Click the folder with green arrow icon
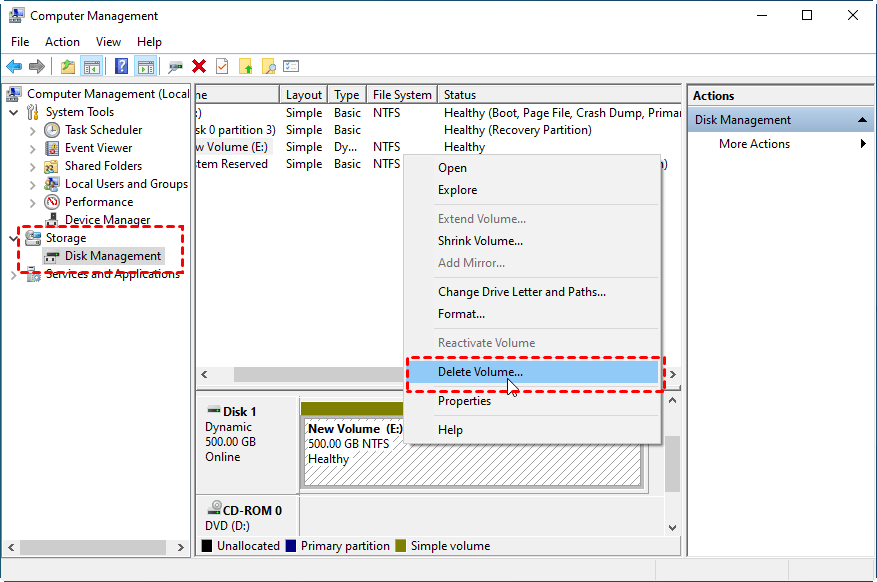 tap(246, 67)
